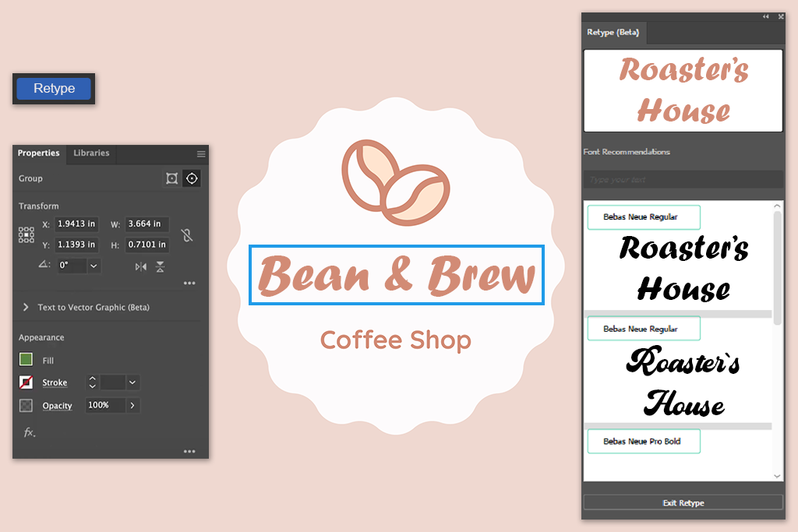Choose the script Roaster's House font sample

click(683, 382)
